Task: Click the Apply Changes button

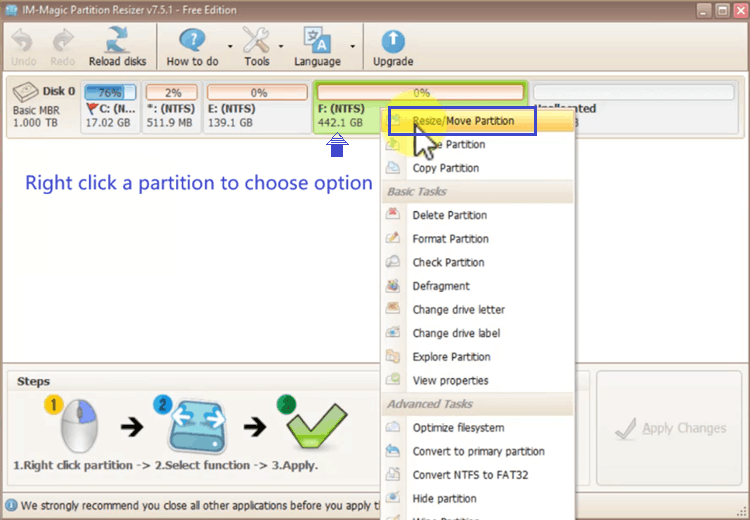Action: (669, 428)
